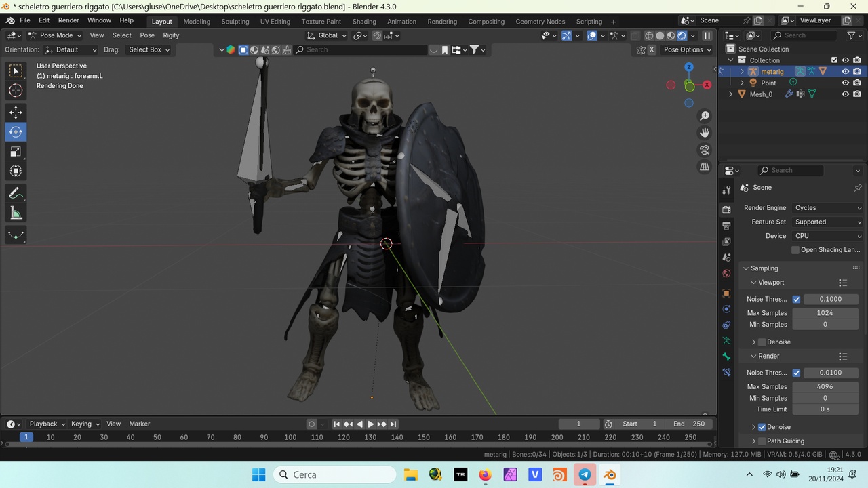
Task: Open the Feature Set dropdown
Action: (x=827, y=222)
